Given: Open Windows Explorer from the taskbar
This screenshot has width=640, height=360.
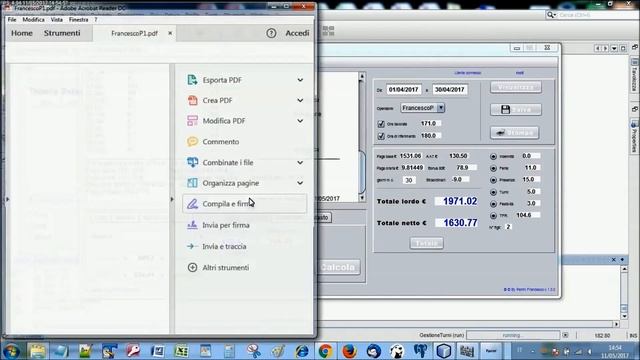Looking at the screenshot, I should pyautogui.click(x=37, y=351).
